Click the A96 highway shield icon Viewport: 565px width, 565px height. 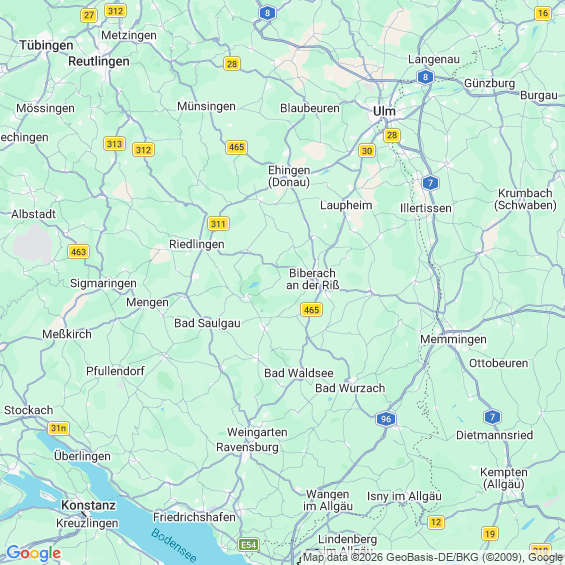click(386, 419)
